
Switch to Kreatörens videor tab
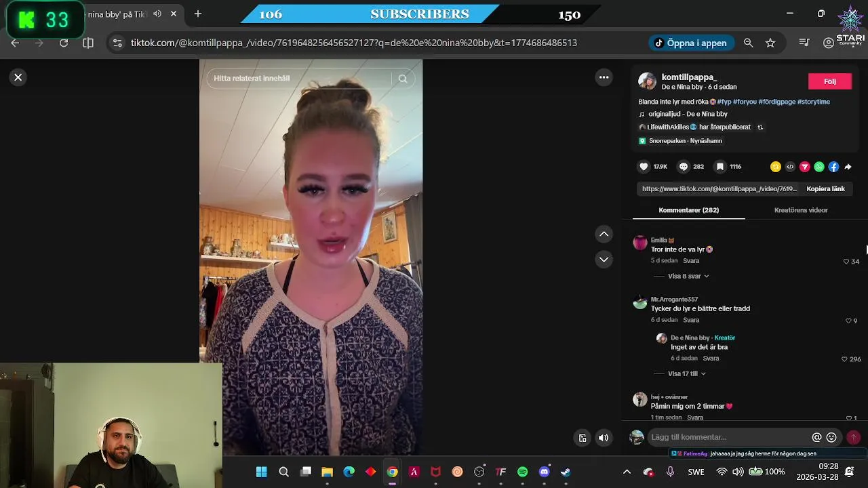tap(801, 210)
